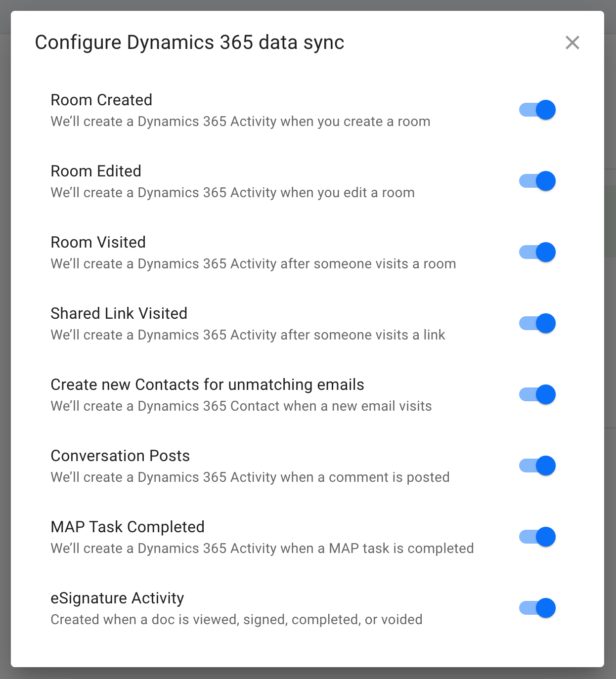Select the eSignature Activity description line
This screenshot has height=679, width=616.
(x=236, y=619)
